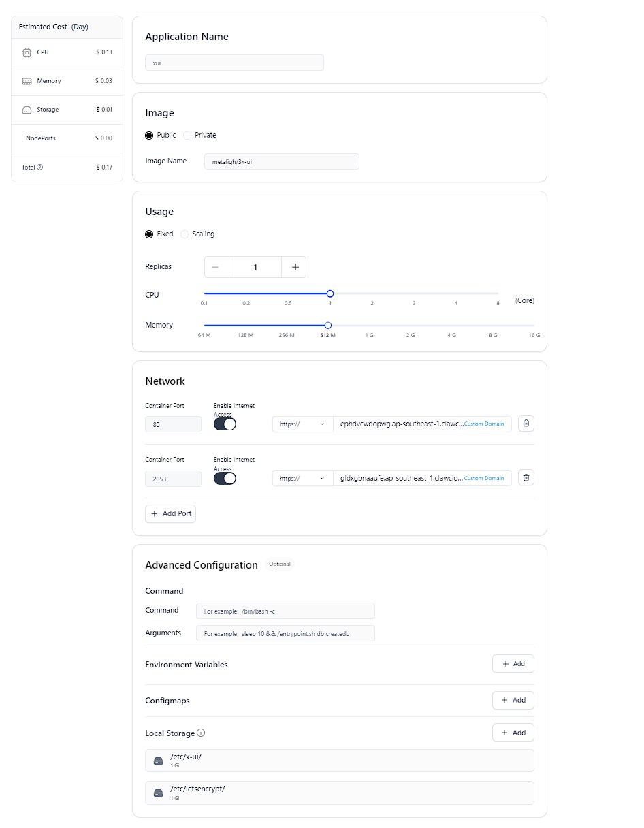Viewport: 644px width, 828px height.
Task: Toggle internet access for port 2053
Action: [225, 478]
